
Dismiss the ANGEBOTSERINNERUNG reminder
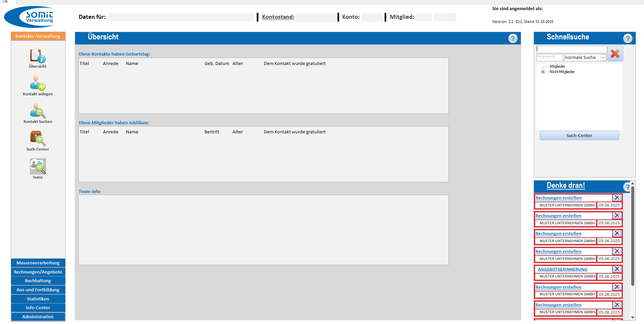click(617, 269)
